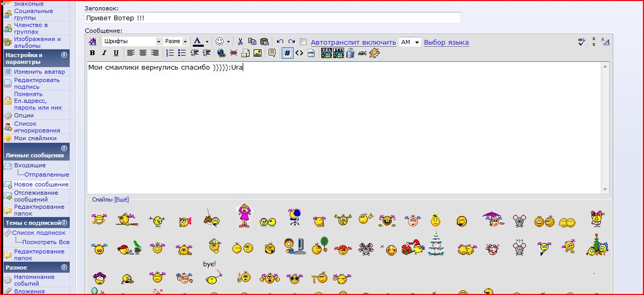
Task: Run the spell check icon
Action: (x=582, y=42)
